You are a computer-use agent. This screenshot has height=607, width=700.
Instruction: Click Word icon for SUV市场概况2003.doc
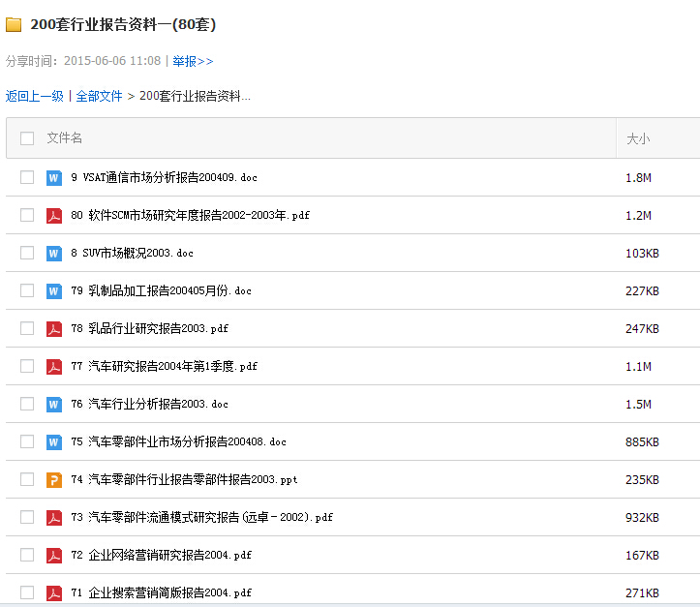pyautogui.click(x=54, y=253)
